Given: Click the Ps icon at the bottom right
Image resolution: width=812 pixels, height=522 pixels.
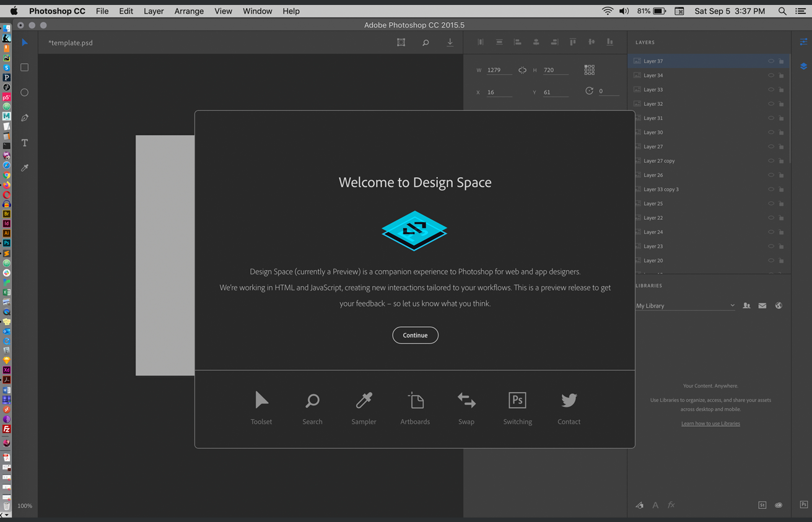Looking at the screenshot, I should pyautogui.click(x=803, y=505).
